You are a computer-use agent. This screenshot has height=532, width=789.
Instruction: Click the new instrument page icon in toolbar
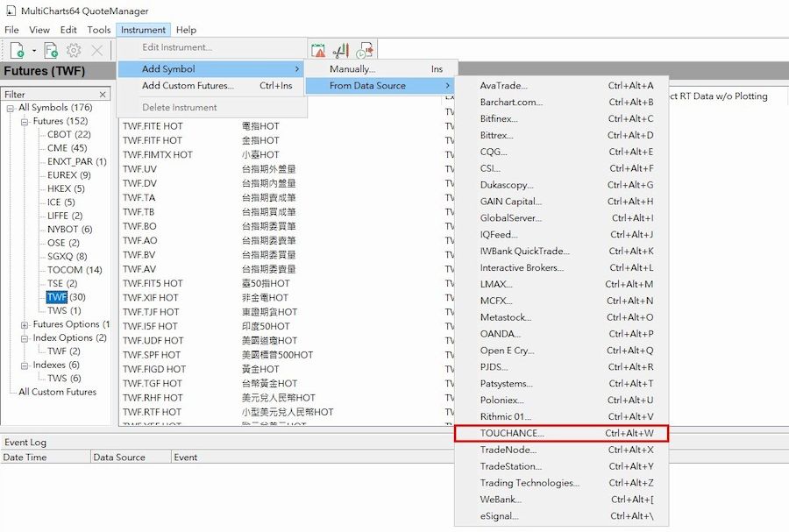(18, 50)
